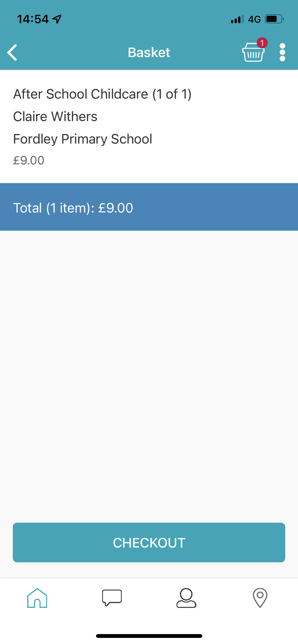This screenshot has height=644, width=298.
Task: Tap the location arrow in status bar
Action: [x=57, y=19]
